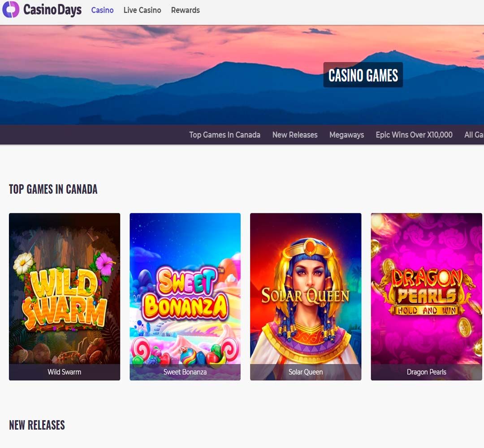Open the Casino nav item
484x448 pixels.
pos(103,10)
